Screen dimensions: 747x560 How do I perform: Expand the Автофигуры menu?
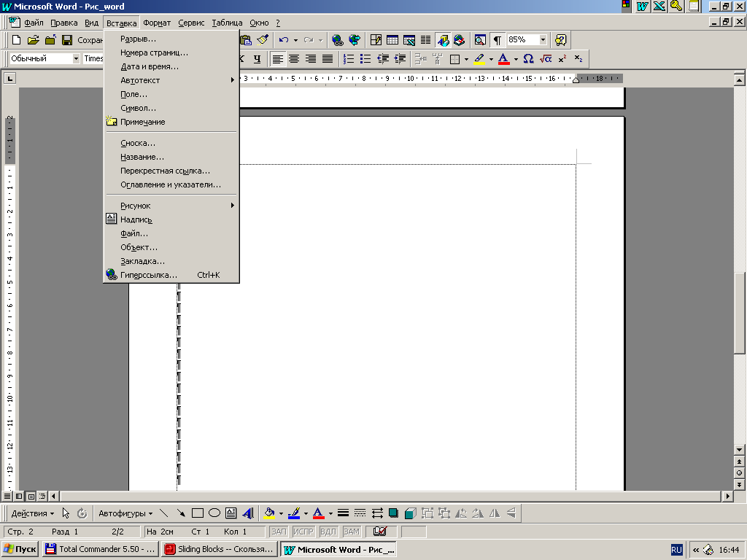125,513
